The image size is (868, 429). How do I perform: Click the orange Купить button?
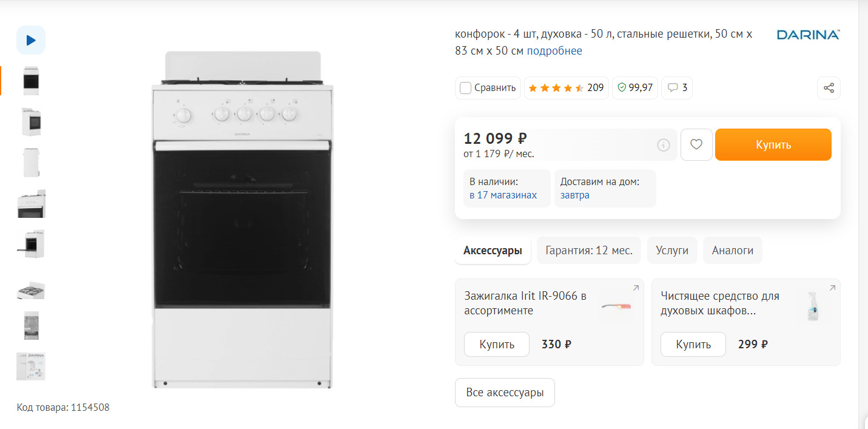(x=773, y=144)
